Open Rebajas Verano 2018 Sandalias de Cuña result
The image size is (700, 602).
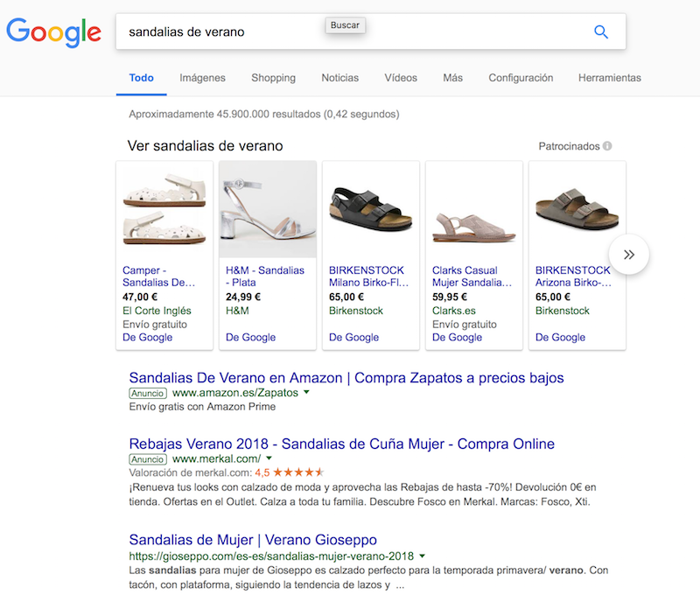click(x=342, y=444)
